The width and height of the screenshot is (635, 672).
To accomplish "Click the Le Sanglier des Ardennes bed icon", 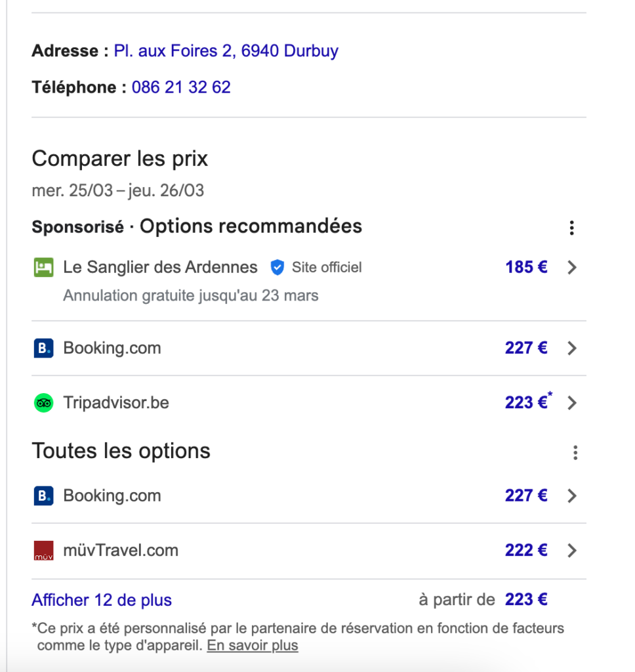I will (x=43, y=267).
